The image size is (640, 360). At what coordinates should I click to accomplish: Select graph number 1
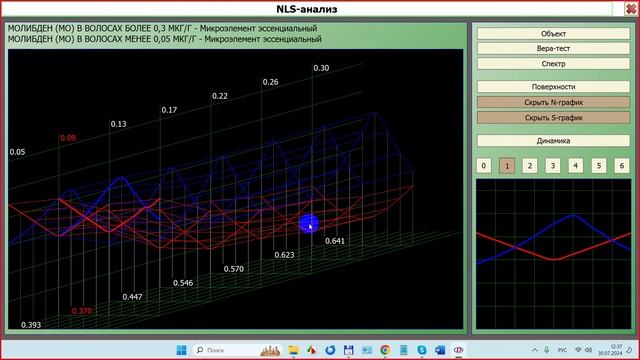(507, 166)
